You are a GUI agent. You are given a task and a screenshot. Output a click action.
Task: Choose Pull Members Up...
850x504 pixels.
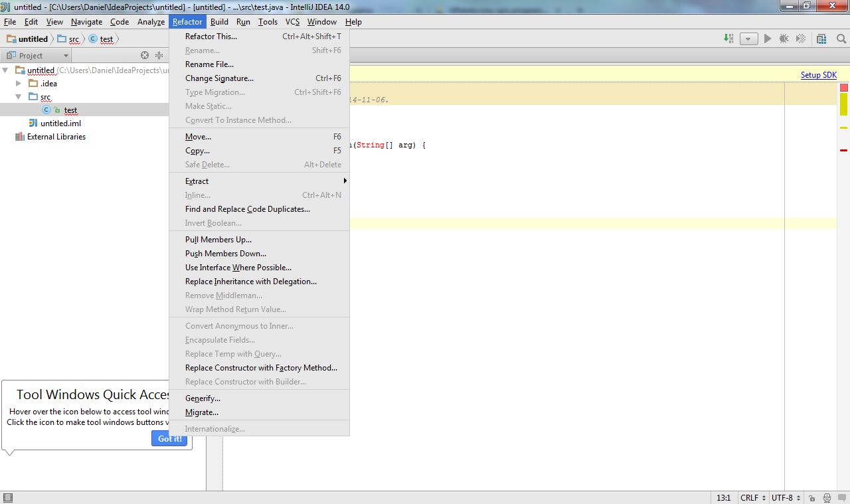(260, 240)
